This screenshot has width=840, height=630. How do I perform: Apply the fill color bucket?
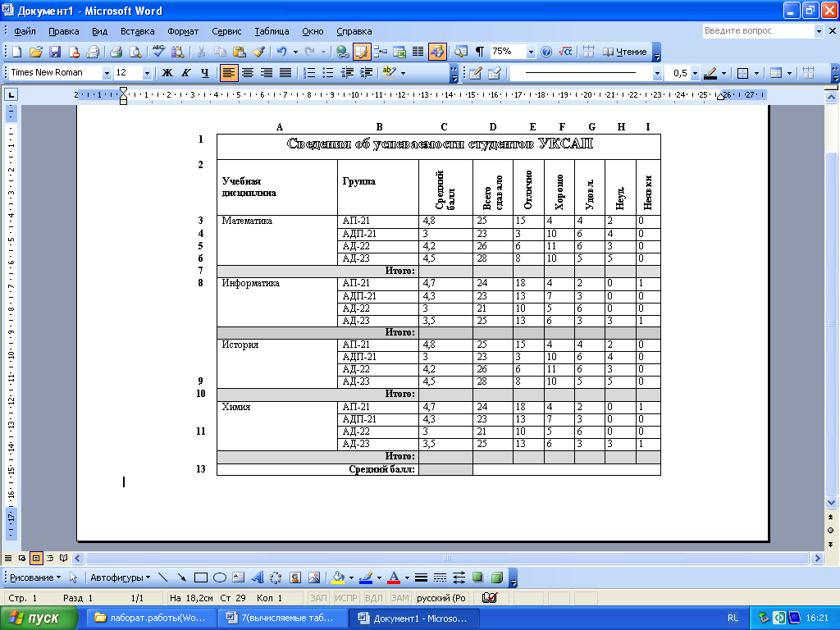point(338,577)
